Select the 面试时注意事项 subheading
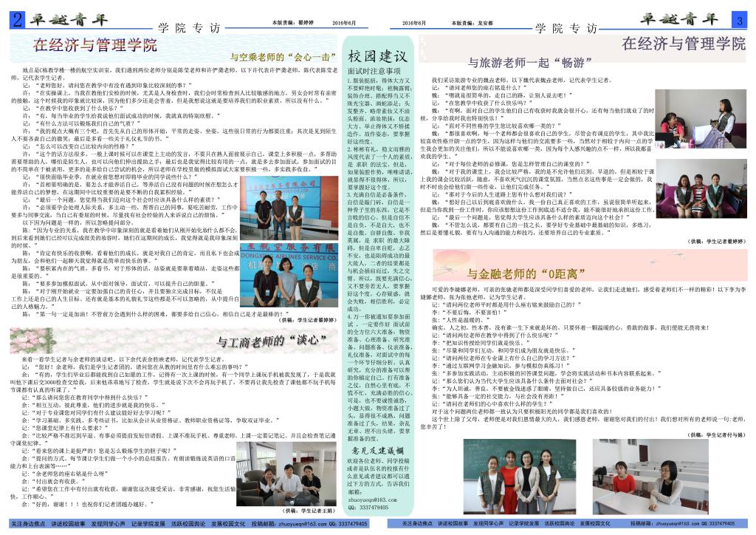This screenshot has height=535, width=756. [x=373, y=70]
